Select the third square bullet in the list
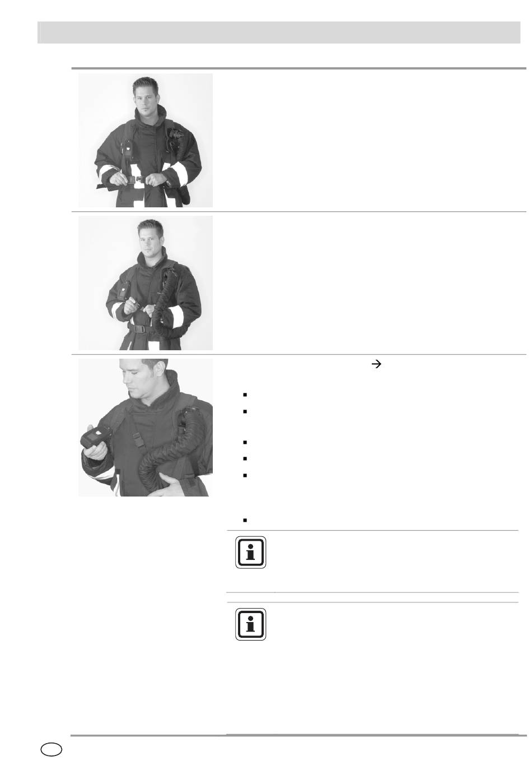Viewport: 532px width, 770px height. tap(245, 443)
